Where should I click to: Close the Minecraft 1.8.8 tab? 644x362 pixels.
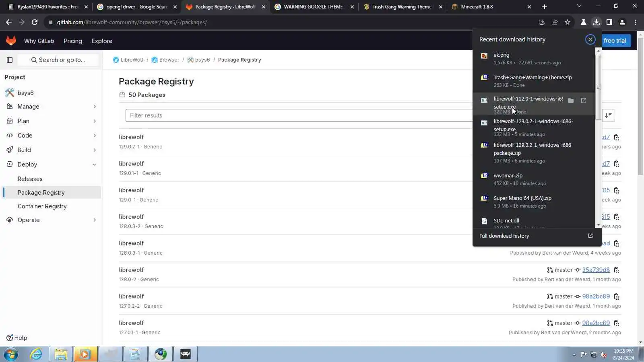[529, 7]
